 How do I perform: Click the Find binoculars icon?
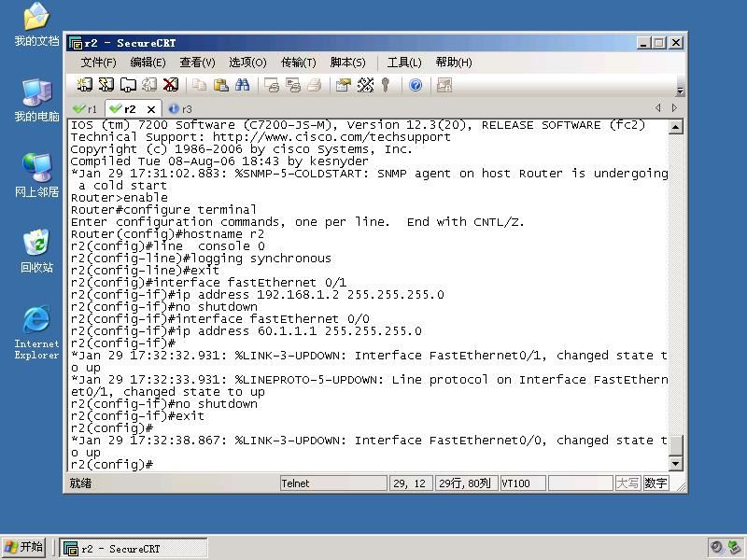[x=242, y=85]
